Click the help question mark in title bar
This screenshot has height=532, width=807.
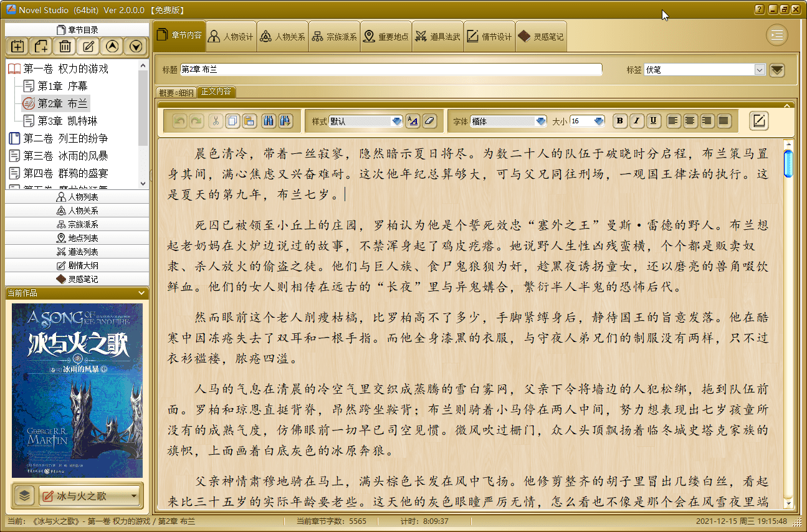[x=759, y=9]
